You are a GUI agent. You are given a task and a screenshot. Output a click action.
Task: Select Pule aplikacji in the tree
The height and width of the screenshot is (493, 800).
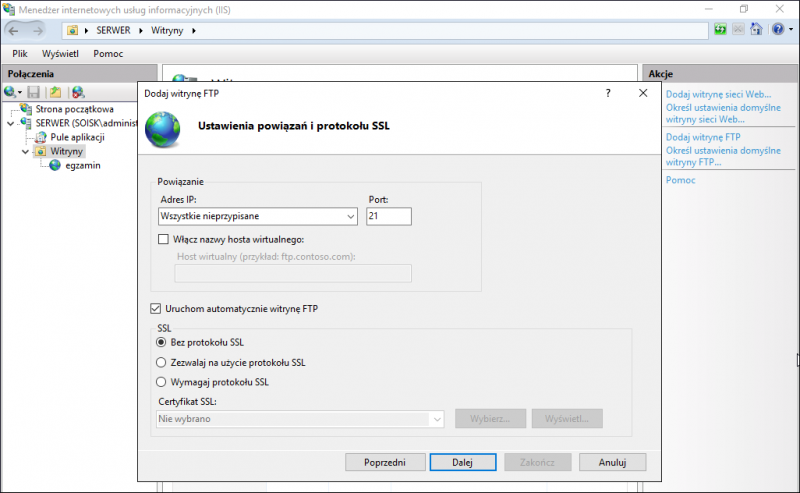coord(78,137)
